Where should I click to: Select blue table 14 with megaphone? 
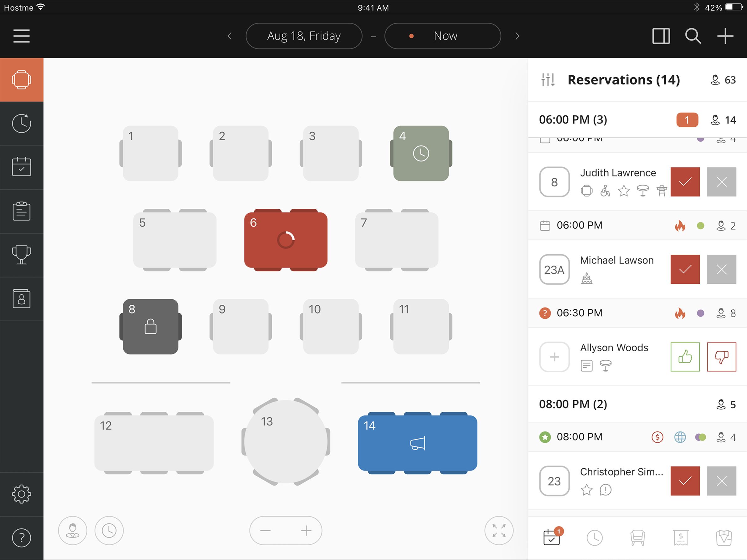417,443
